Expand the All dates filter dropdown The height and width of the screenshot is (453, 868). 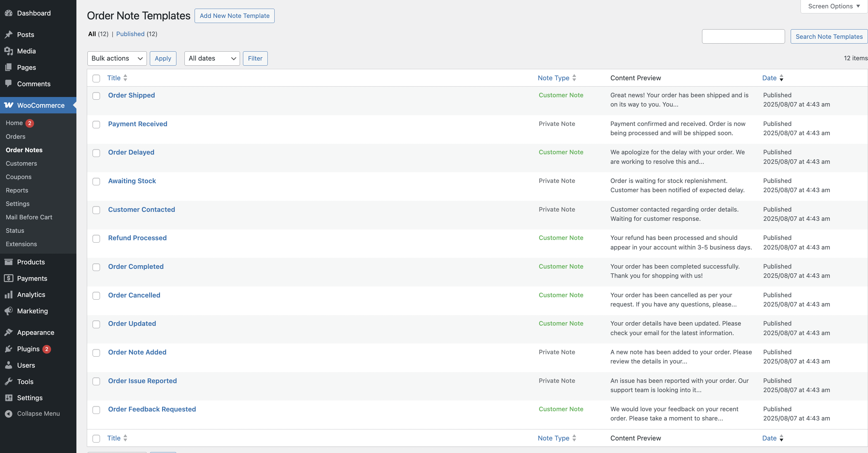(212, 58)
